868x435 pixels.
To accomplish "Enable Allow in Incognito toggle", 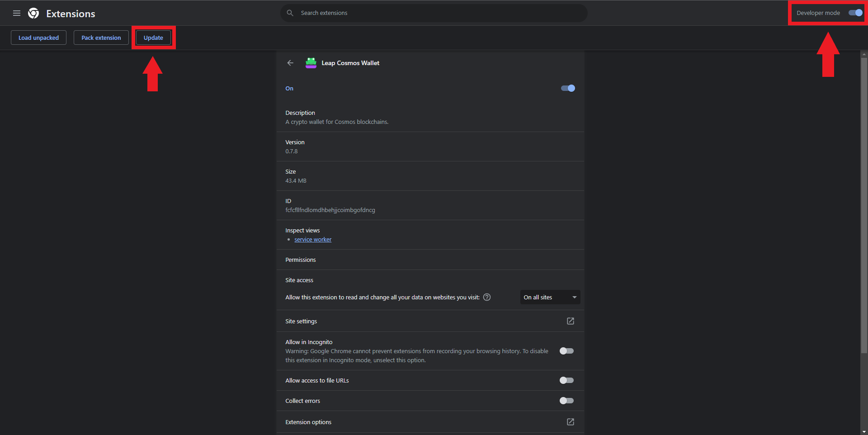I will (566, 351).
